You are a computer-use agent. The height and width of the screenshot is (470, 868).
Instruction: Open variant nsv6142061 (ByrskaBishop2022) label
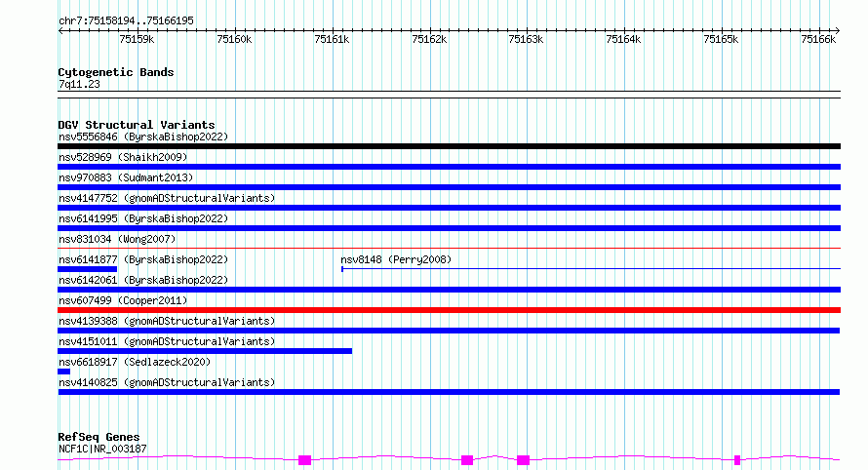point(143,280)
